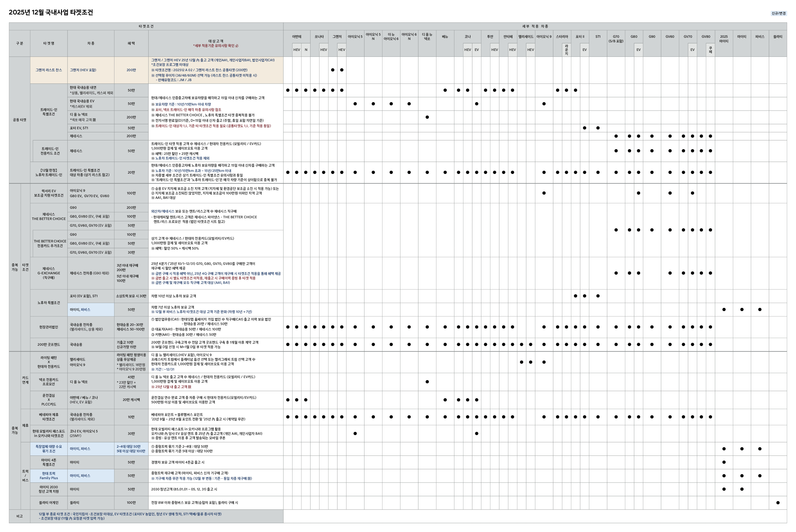Click the dot in 마이티 4톤 특별조건 row
The image size is (796, 532).
pyautogui.click(x=724, y=462)
